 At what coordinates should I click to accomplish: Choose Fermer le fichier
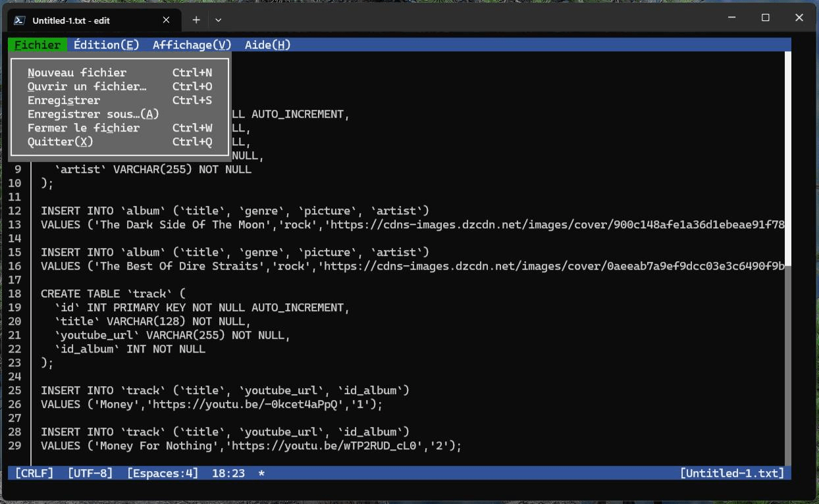[84, 128]
